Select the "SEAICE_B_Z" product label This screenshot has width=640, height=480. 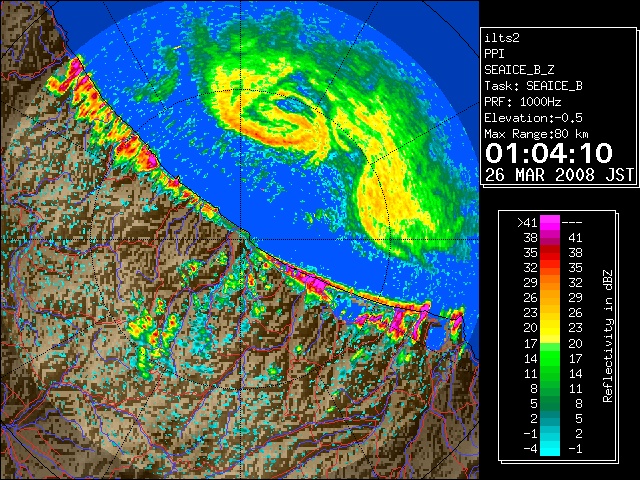tap(519, 70)
